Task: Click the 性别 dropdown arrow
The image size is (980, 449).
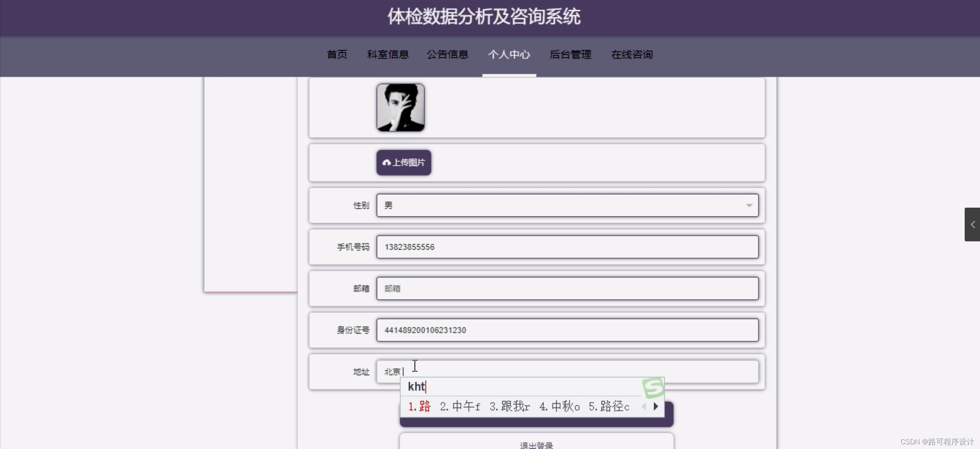Action: coord(749,205)
